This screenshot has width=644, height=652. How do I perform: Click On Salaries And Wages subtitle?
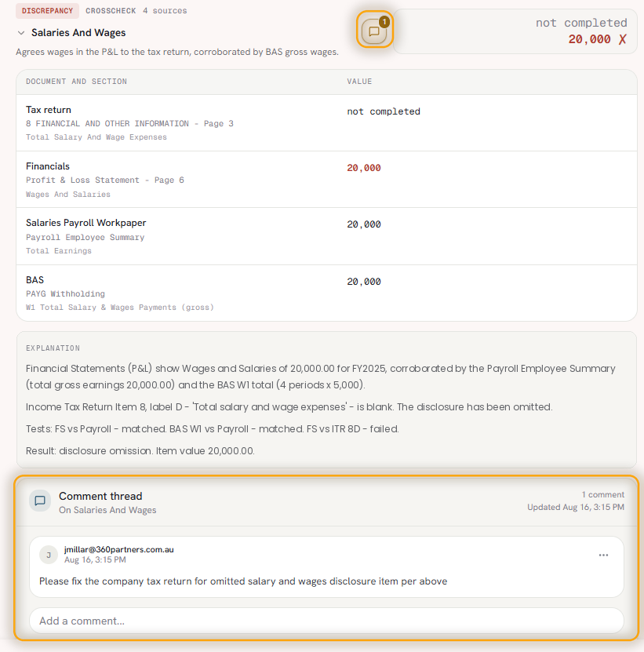107,510
